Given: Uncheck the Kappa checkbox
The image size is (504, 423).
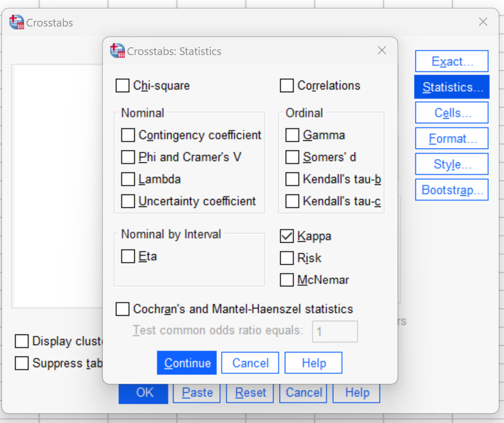Looking at the screenshot, I should [x=286, y=236].
